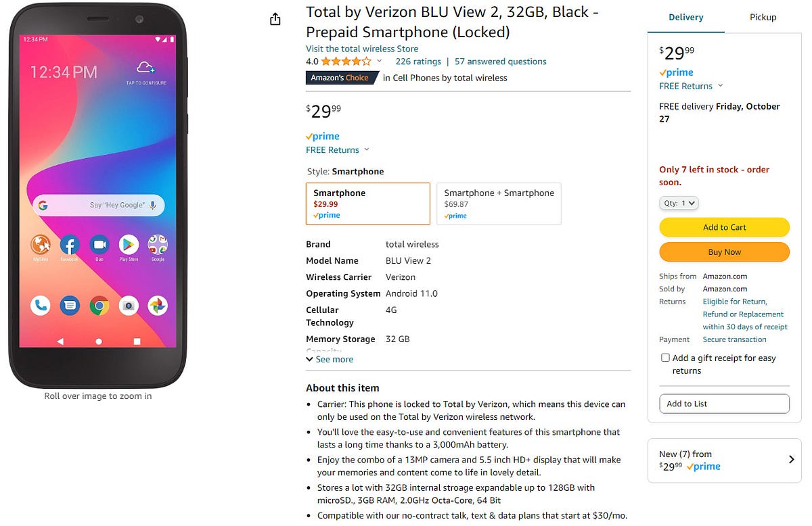Click the prime logo in the Smartphone style box
The height and width of the screenshot is (526, 812).
[x=325, y=215]
